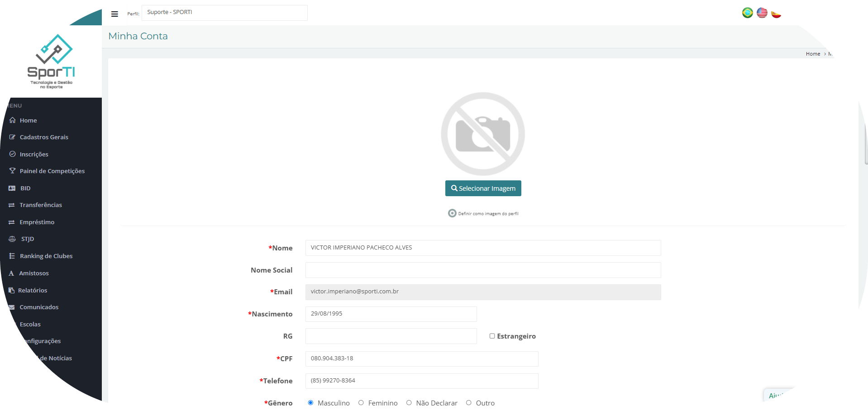Click the Selecionar Imagem button
The height and width of the screenshot is (410, 868).
click(483, 189)
